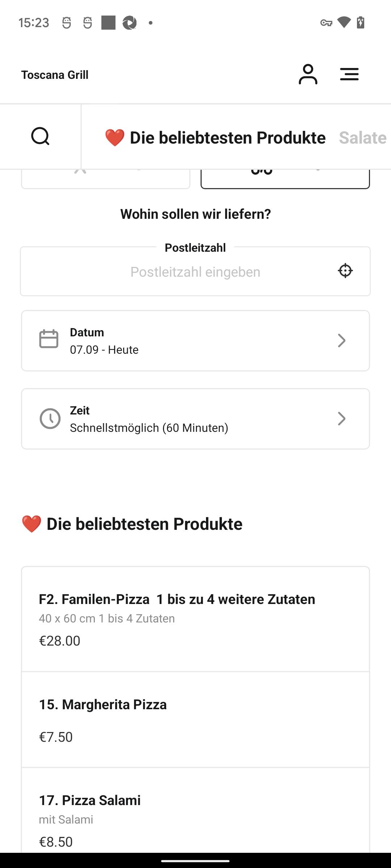Use current location crosshair icon
Image resolution: width=391 pixels, height=868 pixels.
345,271
